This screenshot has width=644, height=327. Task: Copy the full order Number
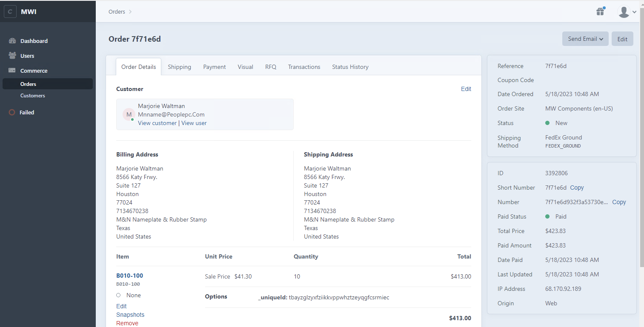tap(619, 202)
